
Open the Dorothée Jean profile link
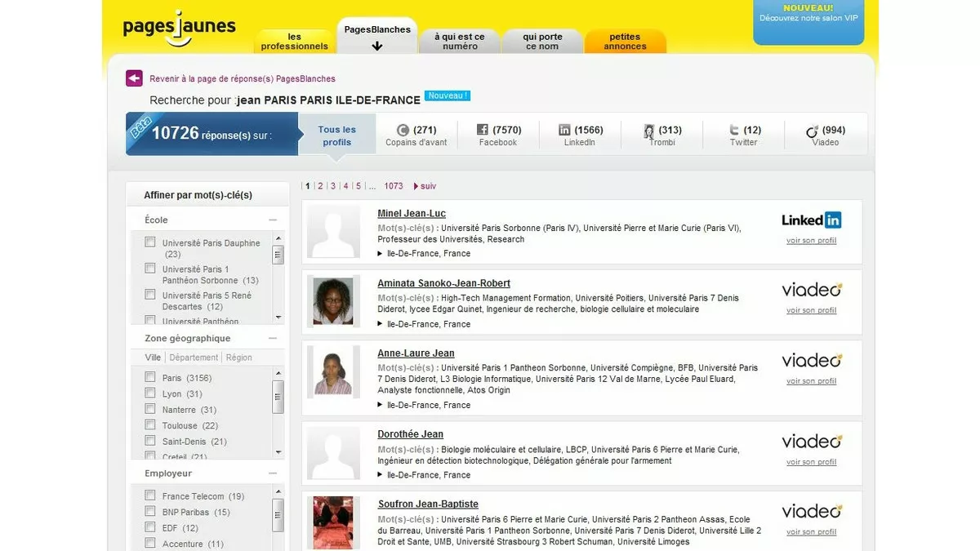point(410,433)
